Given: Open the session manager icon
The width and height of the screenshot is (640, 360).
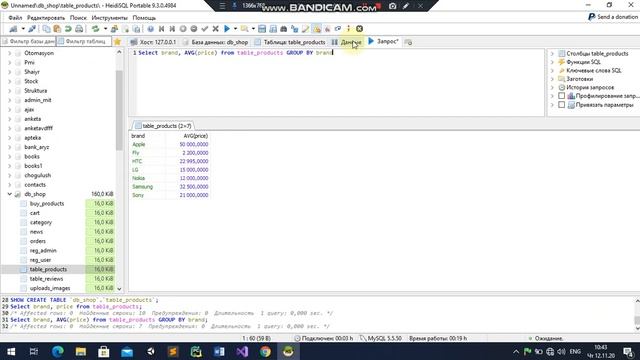Looking at the screenshot, I should pyautogui.click(x=13, y=29).
